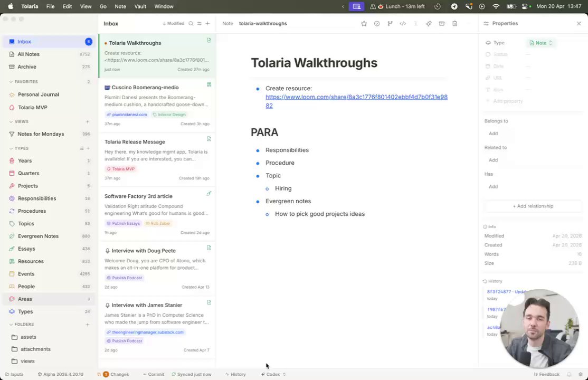Viewport: 588px width, 380px height.
Task: Add a Belongs to relation
Action: tap(493, 134)
